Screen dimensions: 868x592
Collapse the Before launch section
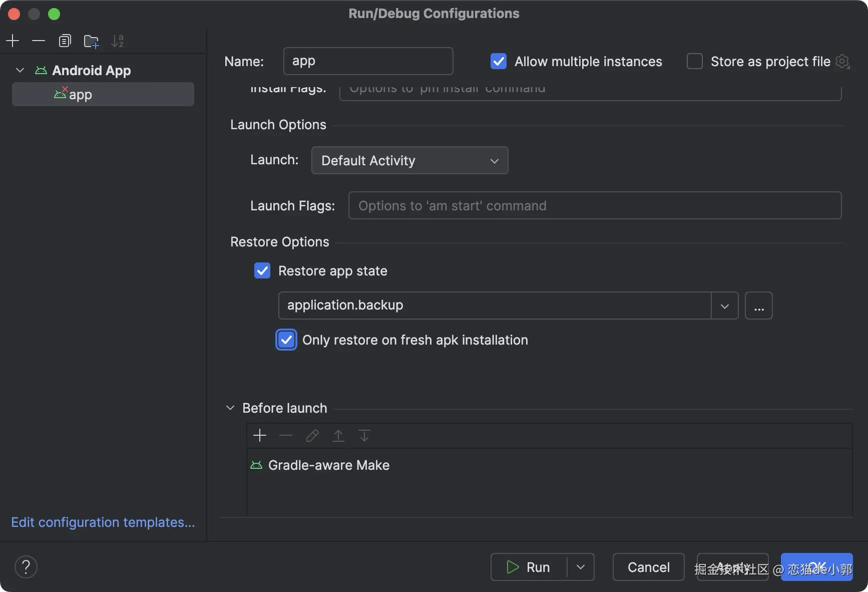[230, 408]
